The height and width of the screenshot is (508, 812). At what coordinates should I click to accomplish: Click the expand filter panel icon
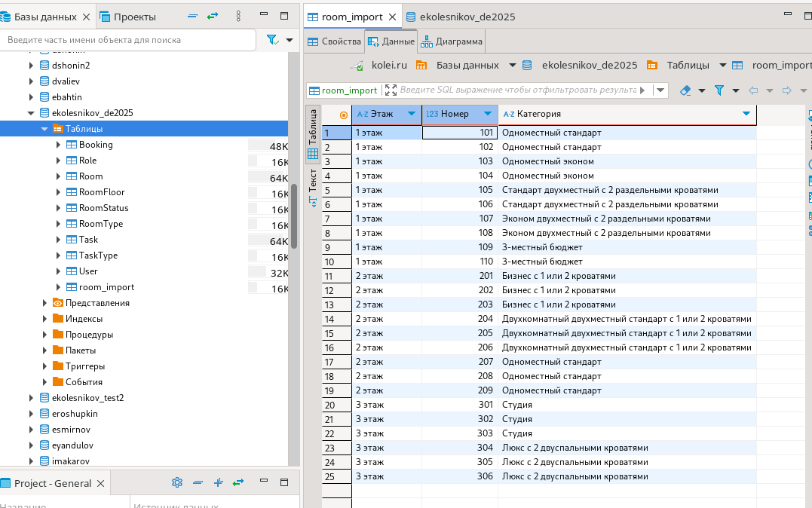[x=391, y=90]
